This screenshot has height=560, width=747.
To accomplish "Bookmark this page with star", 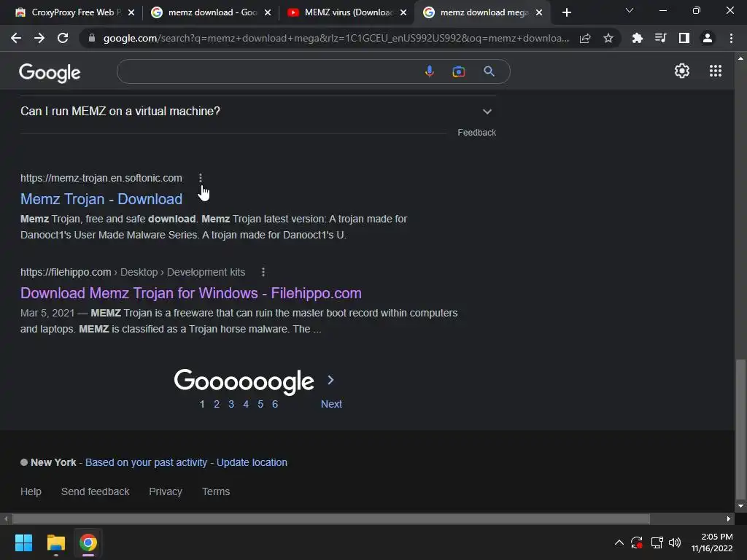I will 608,38.
